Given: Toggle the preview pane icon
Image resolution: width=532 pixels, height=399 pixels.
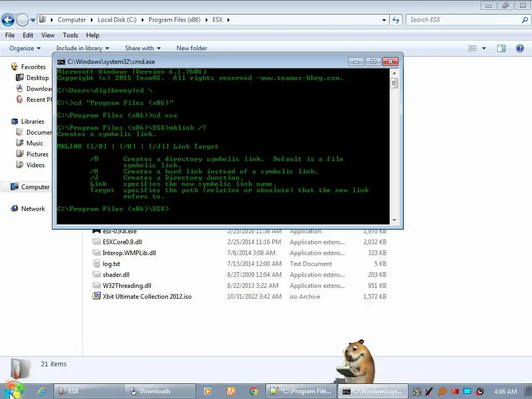Looking at the screenshot, I should [x=501, y=48].
